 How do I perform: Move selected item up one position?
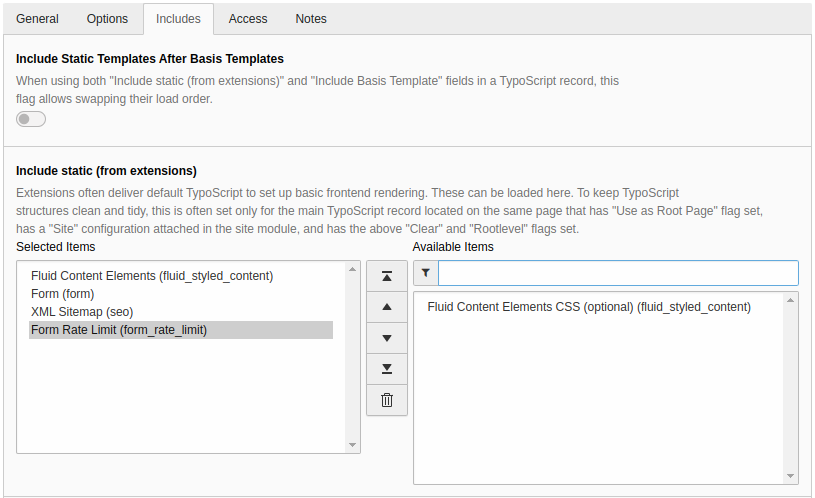(x=387, y=307)
